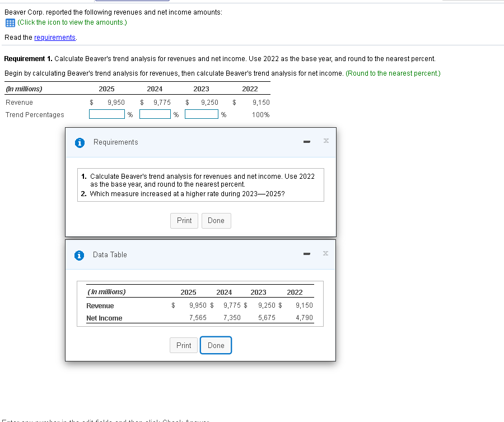Click the 2022 column header in Data Table
The image size is (504, 422).
295,293
